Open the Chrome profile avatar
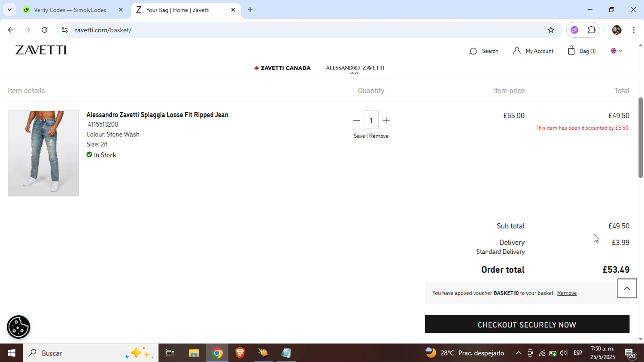Viewport: 644px width, 362px height. point(617,30)
